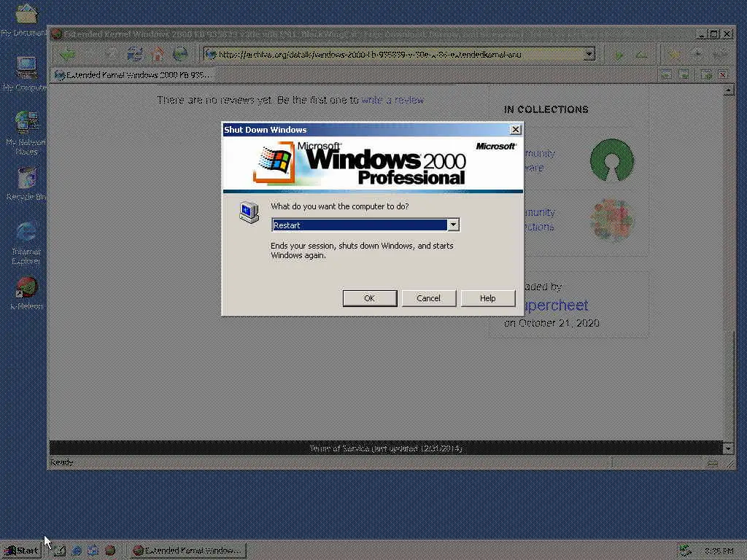Click the page scrollbar down arrow
This screenshot has width=747, height=560.
tap(729, 448)
